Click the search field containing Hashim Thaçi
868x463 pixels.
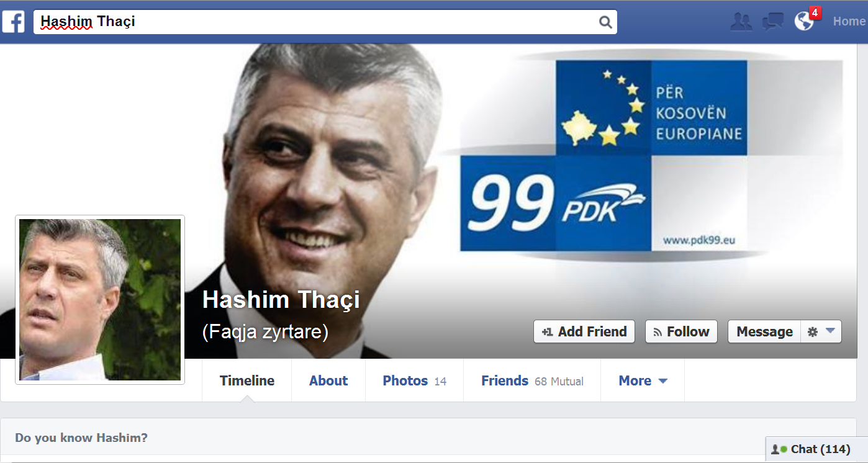tap(325, 22)
